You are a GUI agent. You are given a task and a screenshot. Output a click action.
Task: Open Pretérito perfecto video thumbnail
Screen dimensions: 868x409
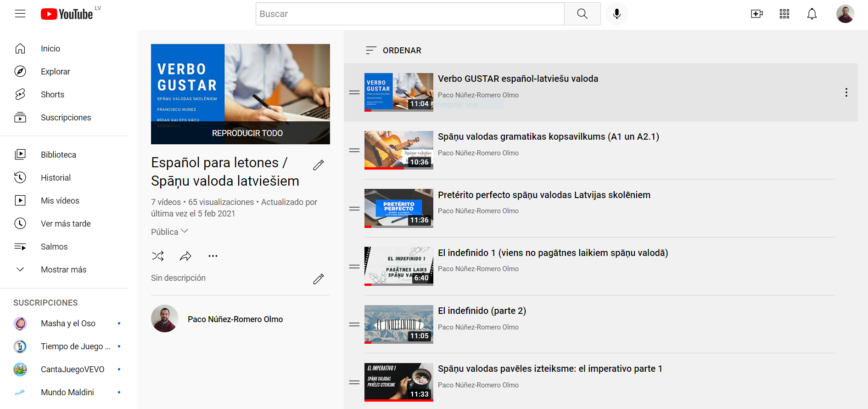point(399,208)
